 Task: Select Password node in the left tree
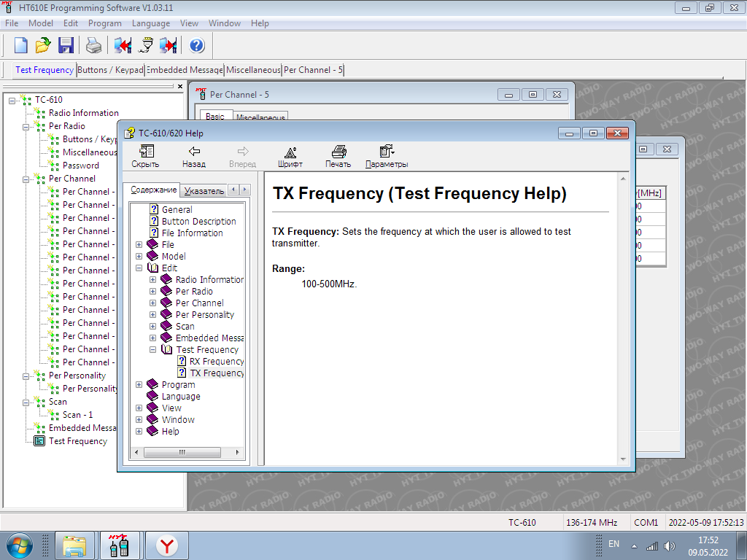point(81,166)
